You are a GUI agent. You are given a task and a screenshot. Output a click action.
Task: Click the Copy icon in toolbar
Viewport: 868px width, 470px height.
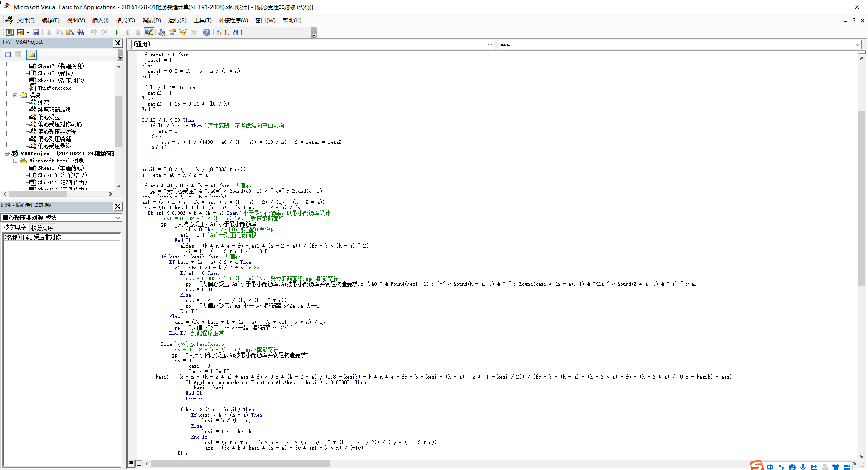[59, 32]
